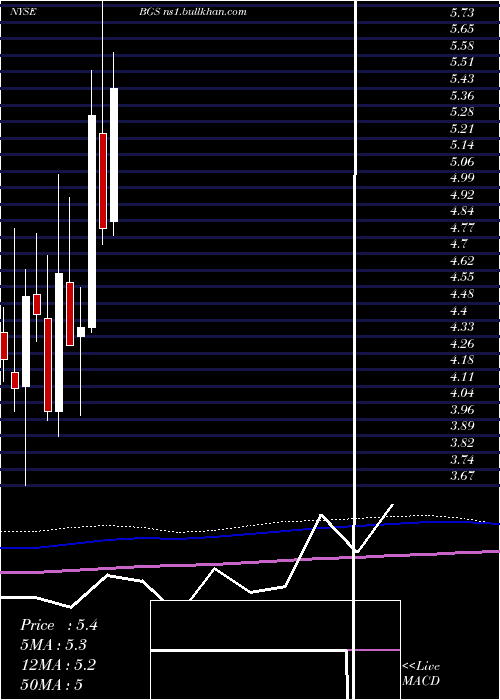The height and width of the screenshot is (700, 500).
Task: Click the 3.96 price axis label
Action: coord(462,410)
